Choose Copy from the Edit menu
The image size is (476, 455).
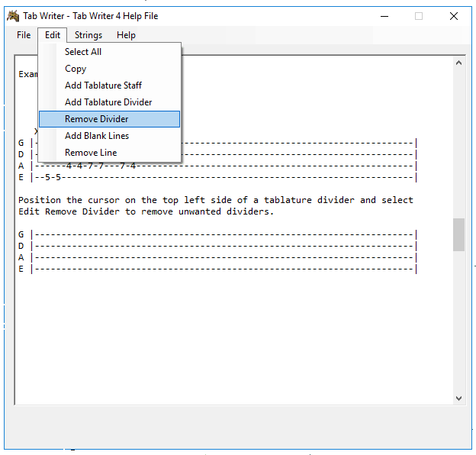coord(109,69)
